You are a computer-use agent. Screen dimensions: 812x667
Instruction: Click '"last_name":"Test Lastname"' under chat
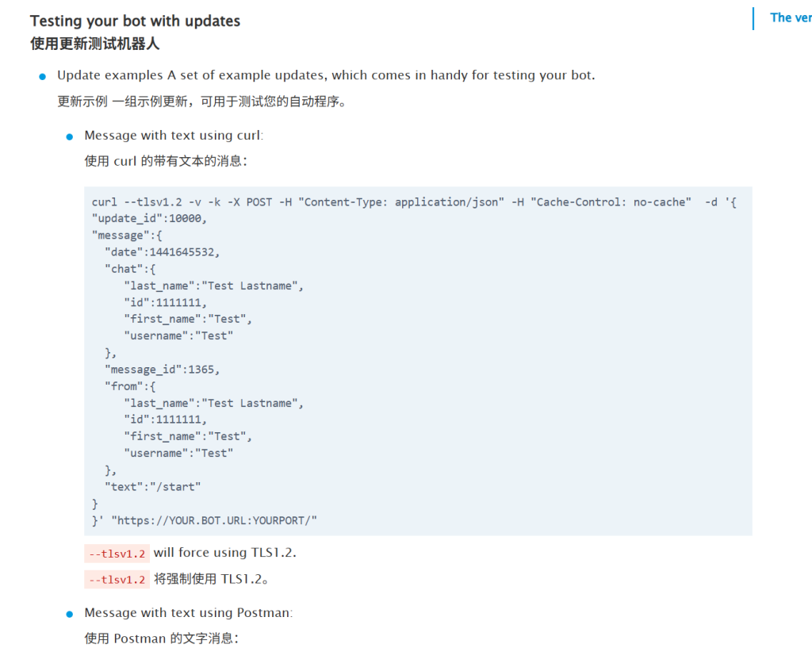coord(213,286)
